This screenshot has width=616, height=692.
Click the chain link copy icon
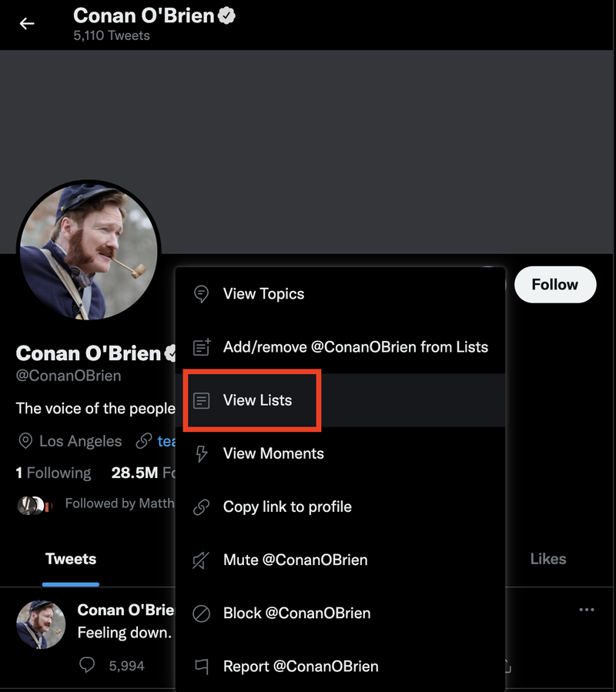202,507
